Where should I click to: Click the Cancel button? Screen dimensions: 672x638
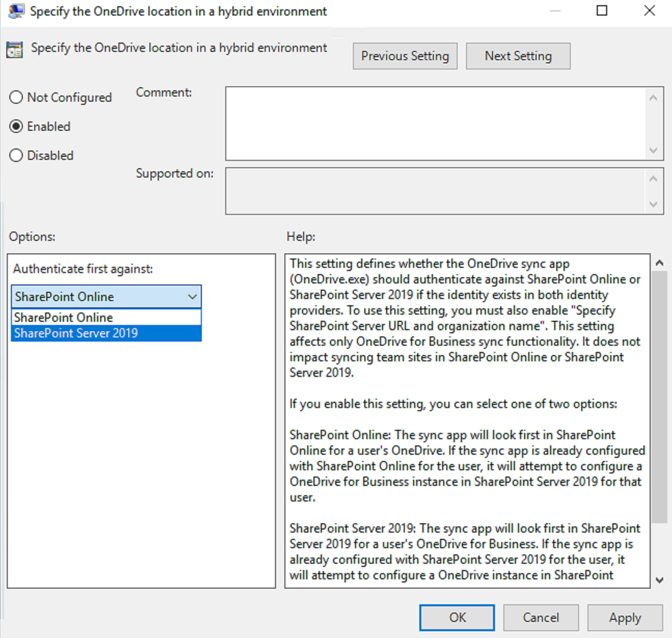point(541,617)
